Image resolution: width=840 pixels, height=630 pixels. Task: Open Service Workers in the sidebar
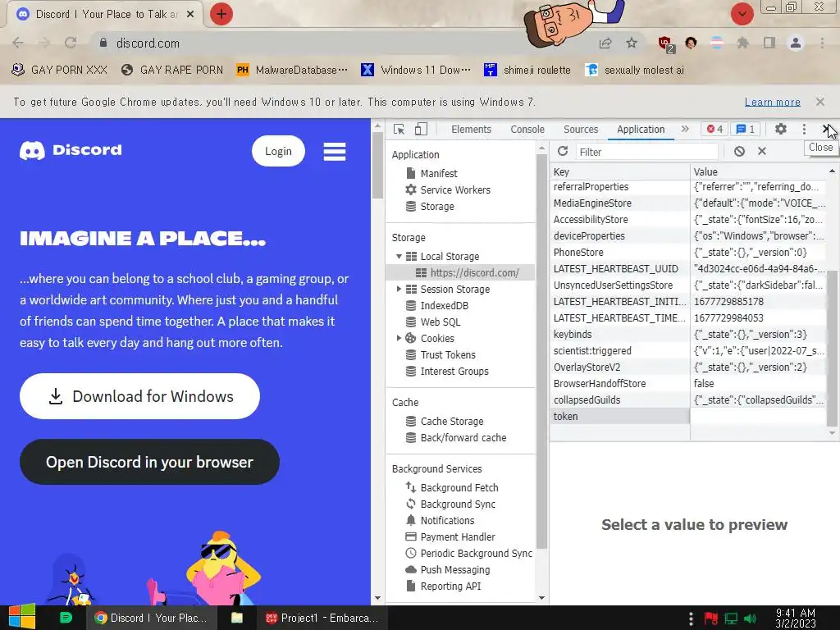448,189
